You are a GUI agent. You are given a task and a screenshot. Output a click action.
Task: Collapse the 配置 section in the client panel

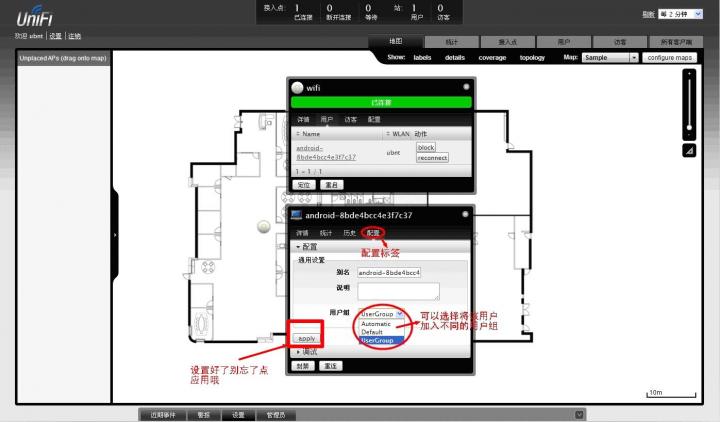(307, 247)
